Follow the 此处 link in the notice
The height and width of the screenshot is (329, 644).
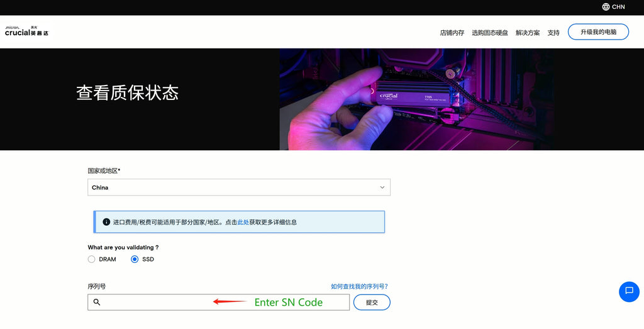coord(243,222)
